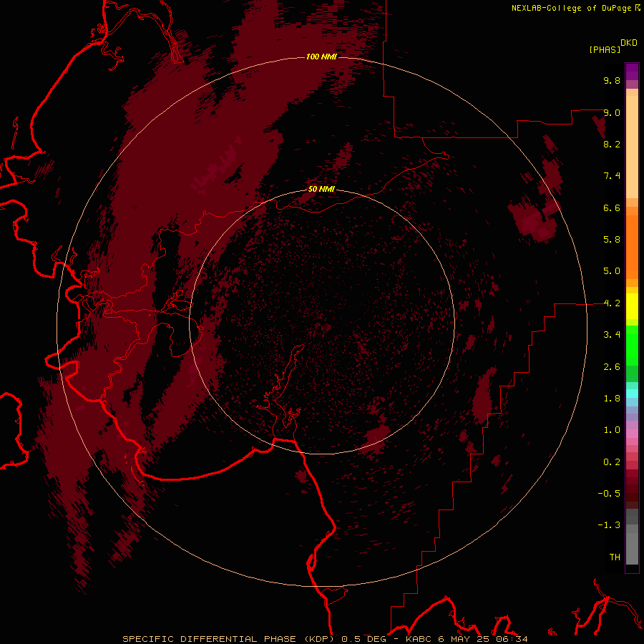Click the orange segment of the color bar
This screenshot has height=644, width=644.
[x=632, y=248]
